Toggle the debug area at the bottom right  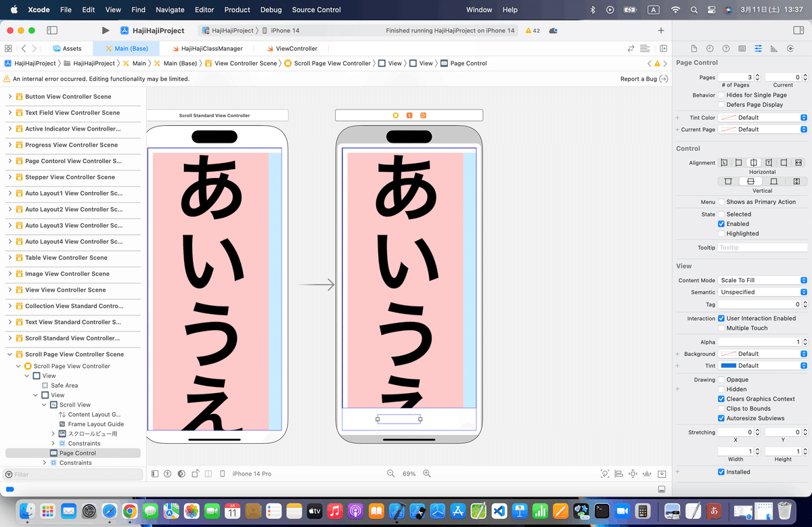[662, 489]
